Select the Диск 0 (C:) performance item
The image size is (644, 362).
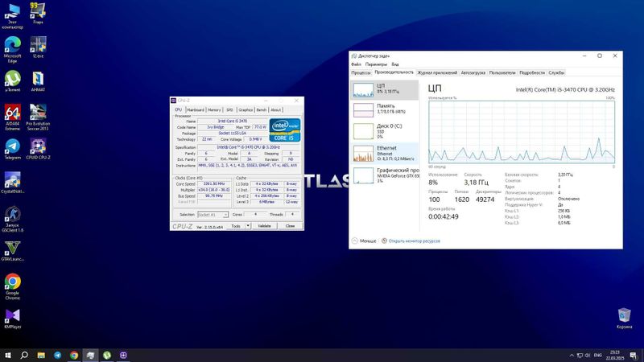pos(385,131)
